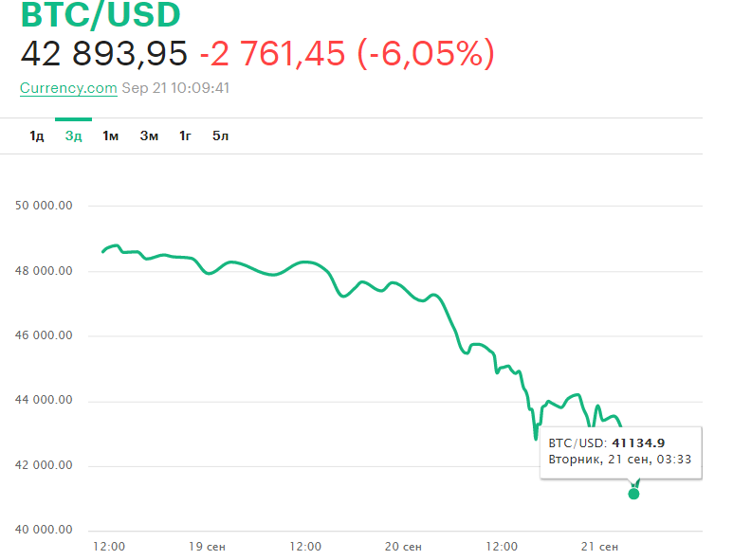Select the 1д time range tab
Viewport: 733px width, 560px height.
click(x=37, y=135)
